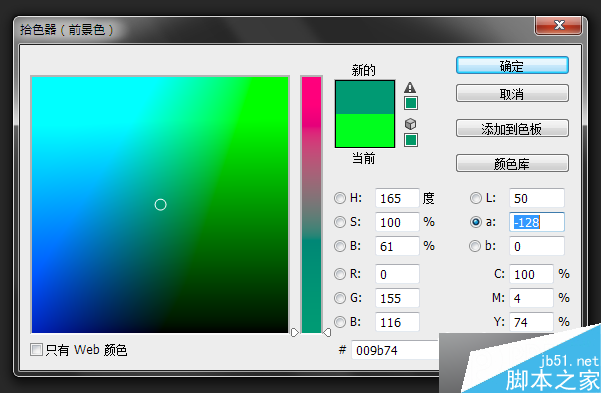Screen dimensions: 601x393
Task: Click the vertical color slider strip
Action: [311, 205]
